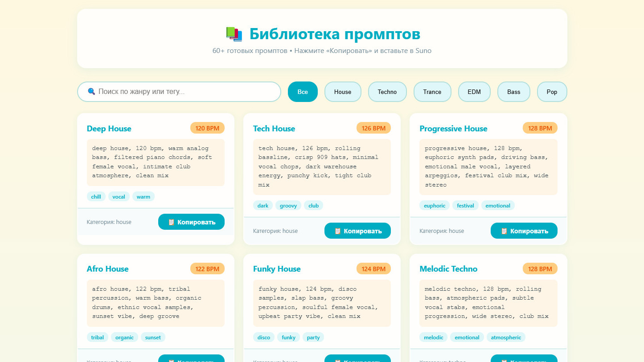This screenshot has height=362, width=644.
Task: Filter prompts by Trance
Action: click(432, 92)
